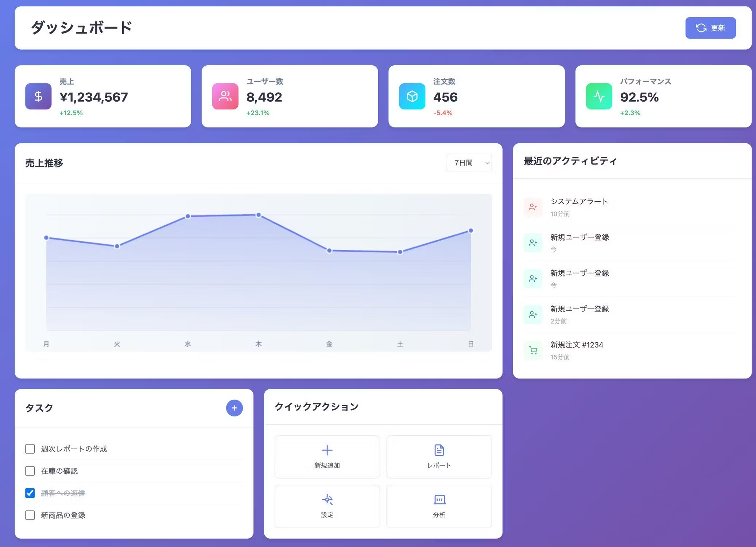The height and width of the screenshot is (547, 756).
Task: Click the 更新 refresh button
Action: [710, 28]
